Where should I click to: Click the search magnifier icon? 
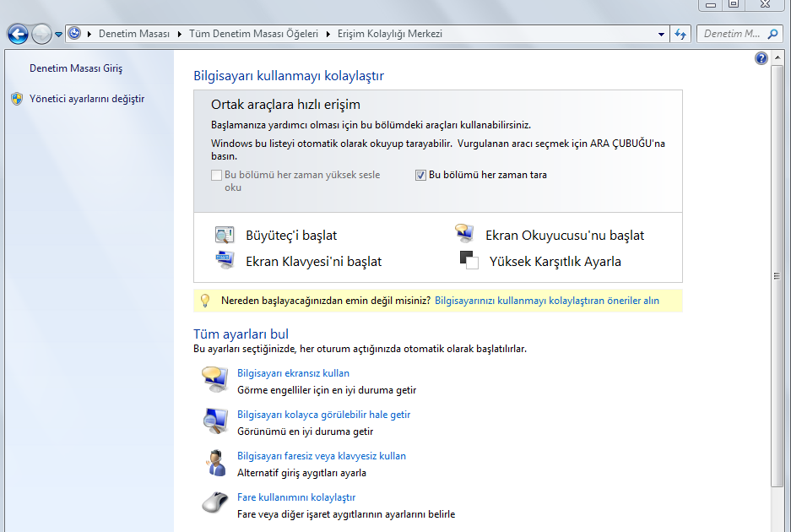[x=772, y=34]
